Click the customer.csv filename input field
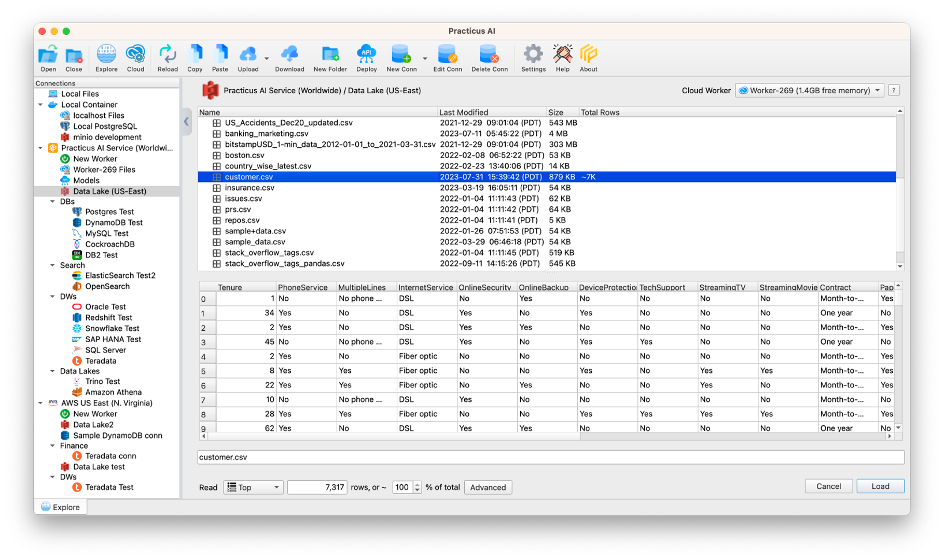 pyautogui.click(x=550, y=457)
